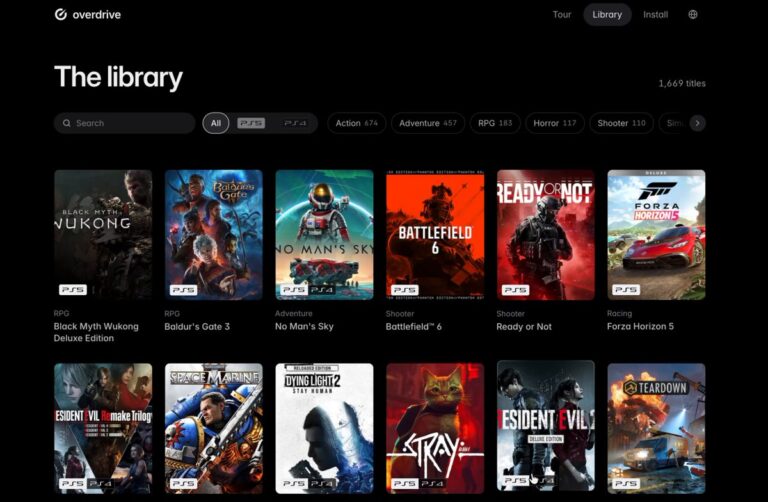
Task: Click the overdrive logo icon
Action: [x=61, y=15]
